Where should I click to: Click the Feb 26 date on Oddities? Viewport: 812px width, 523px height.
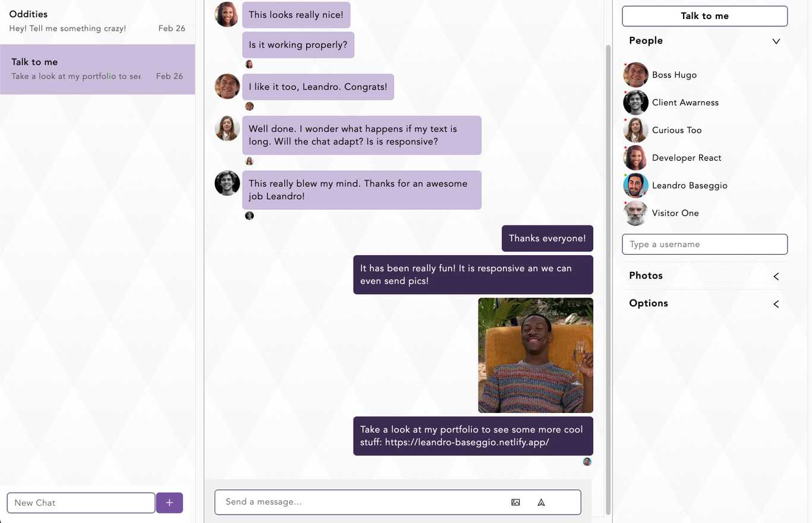[x=172, y=29]
